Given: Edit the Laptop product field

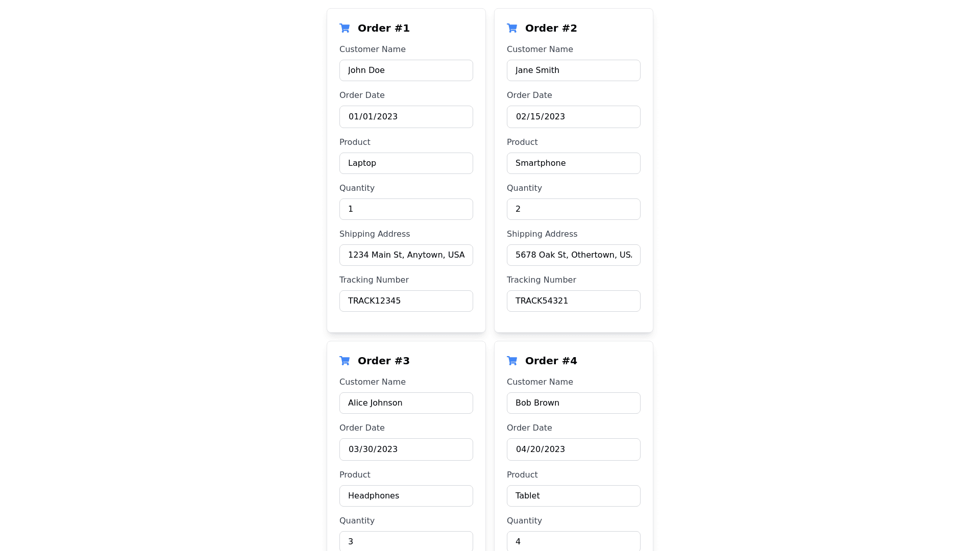Looking at the screenshot, I should [406, 163].
